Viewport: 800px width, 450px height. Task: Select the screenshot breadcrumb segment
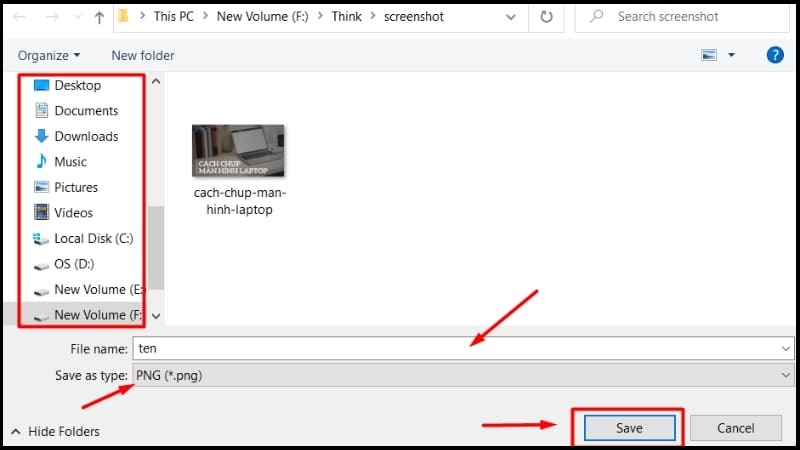414,16
